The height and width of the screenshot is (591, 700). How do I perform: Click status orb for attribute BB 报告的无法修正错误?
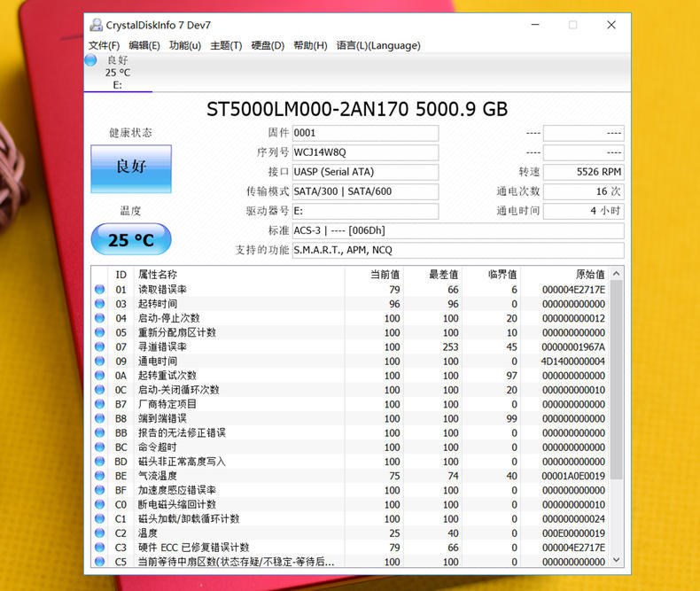[99, 432]
